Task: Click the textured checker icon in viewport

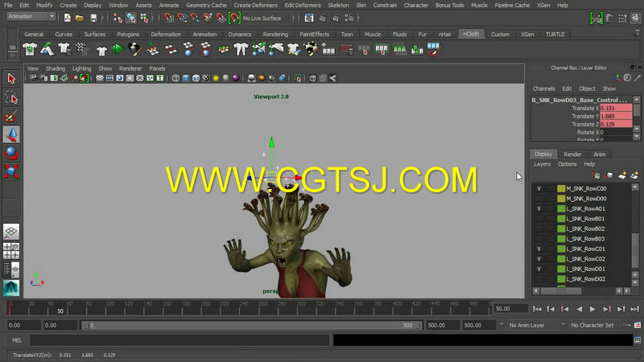Action: pos(206,78)
